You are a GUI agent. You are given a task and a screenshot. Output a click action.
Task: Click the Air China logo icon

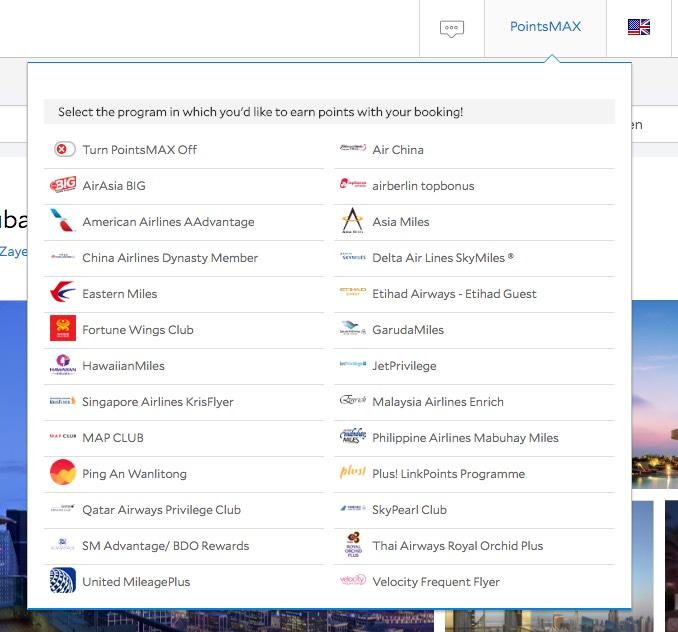coord(353,148)
